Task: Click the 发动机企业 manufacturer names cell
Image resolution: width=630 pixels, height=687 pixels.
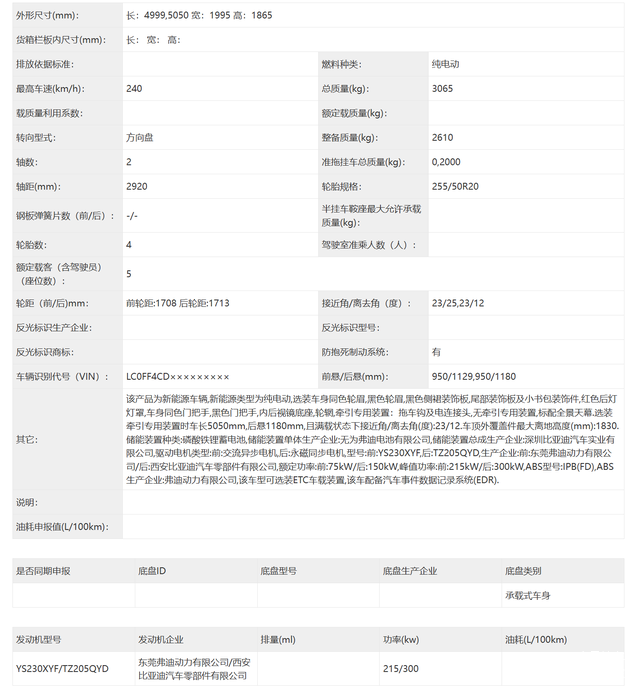Action: (x=193, y=668)
